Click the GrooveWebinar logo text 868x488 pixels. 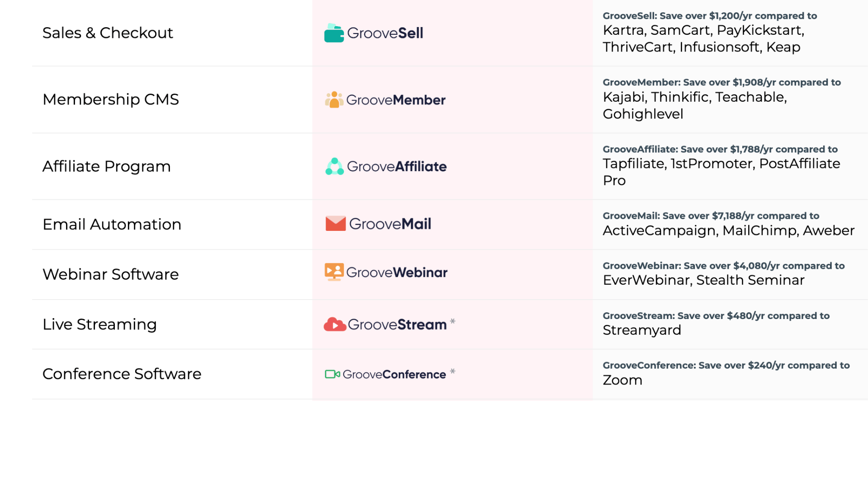pyautogui.click(x=397, y=272)
